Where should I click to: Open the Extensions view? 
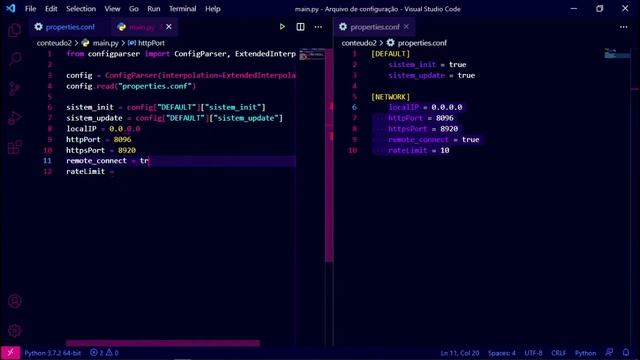tap(15, 147)
